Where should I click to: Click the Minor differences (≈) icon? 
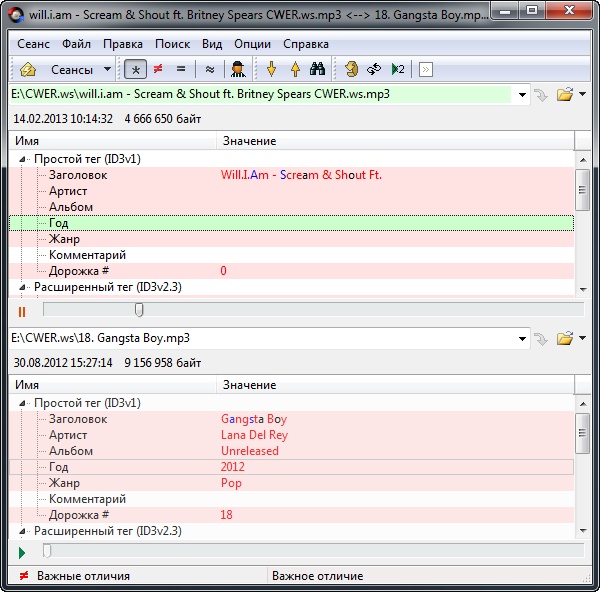click(209, 69)
